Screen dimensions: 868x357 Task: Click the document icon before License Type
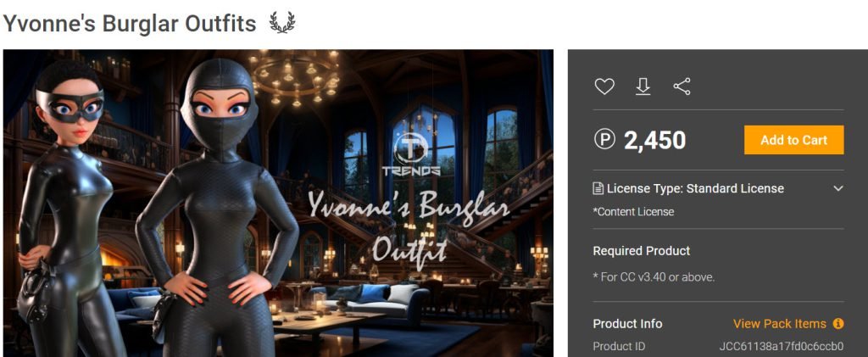pos(598,188)
